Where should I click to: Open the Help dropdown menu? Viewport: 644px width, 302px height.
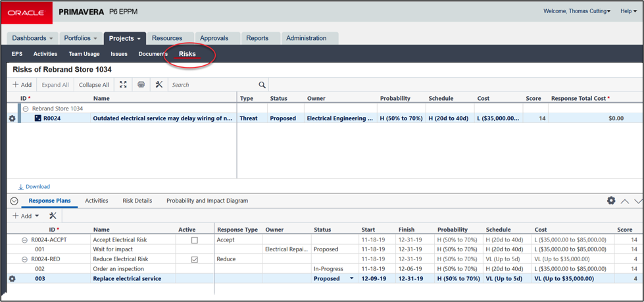(x=628, y=11)
